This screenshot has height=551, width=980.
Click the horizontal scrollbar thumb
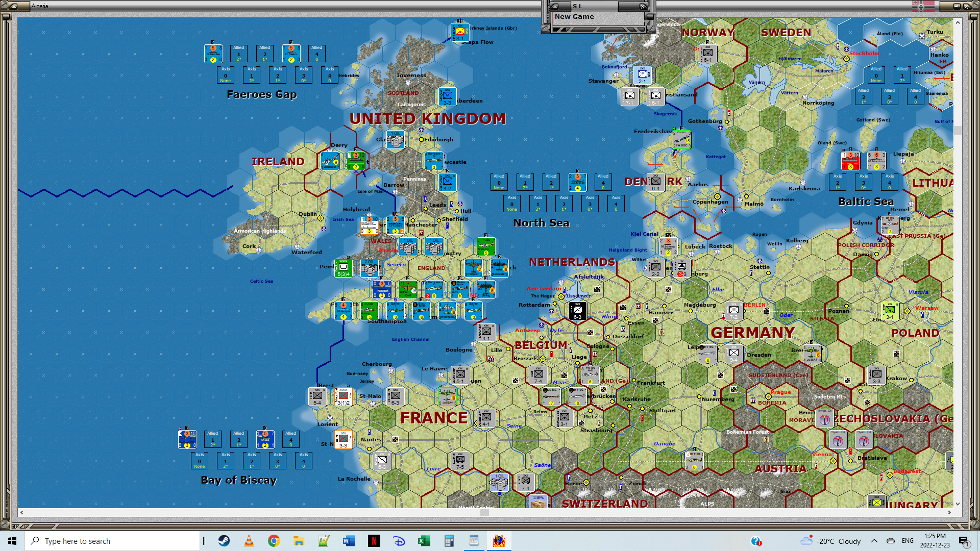(x=484, y=513)
